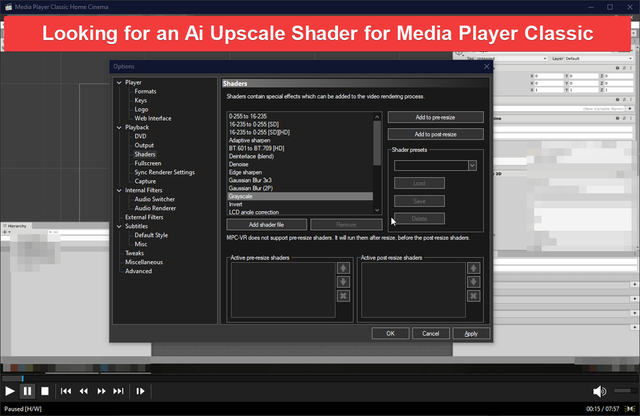Open DVD options page

(140, 136)
